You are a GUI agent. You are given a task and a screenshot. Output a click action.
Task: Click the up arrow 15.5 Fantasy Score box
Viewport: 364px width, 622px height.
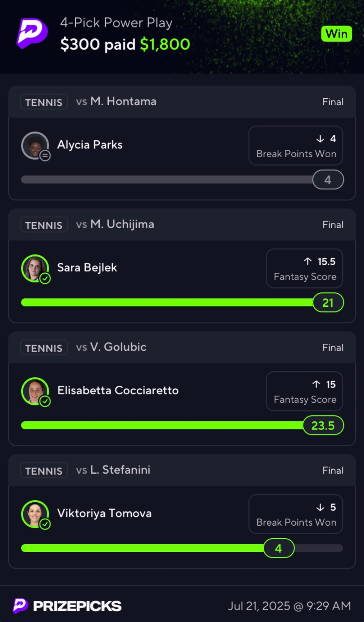pyautogui.click(x=304, y=268)
